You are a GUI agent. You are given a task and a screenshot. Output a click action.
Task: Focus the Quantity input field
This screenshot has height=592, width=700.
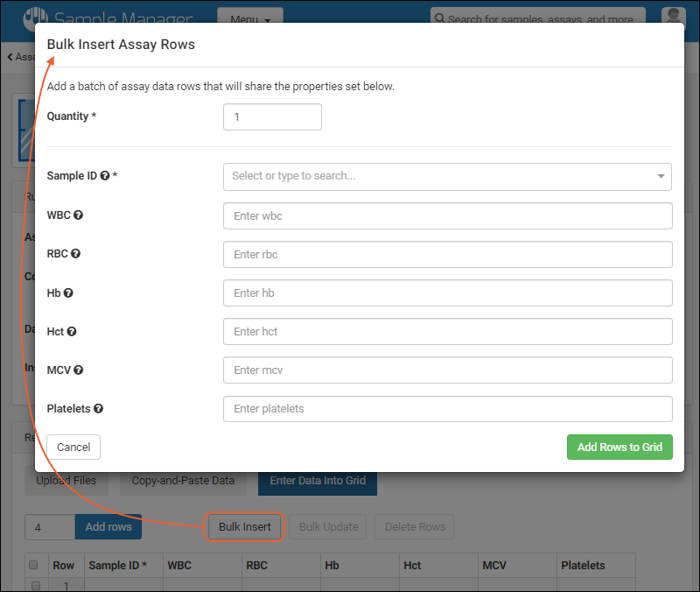click(272, 117)
